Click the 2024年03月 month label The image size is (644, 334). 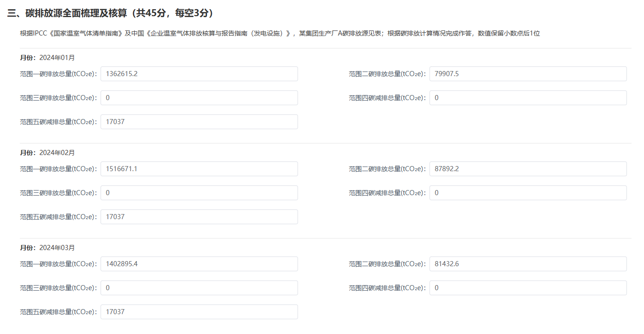point(48,248)
